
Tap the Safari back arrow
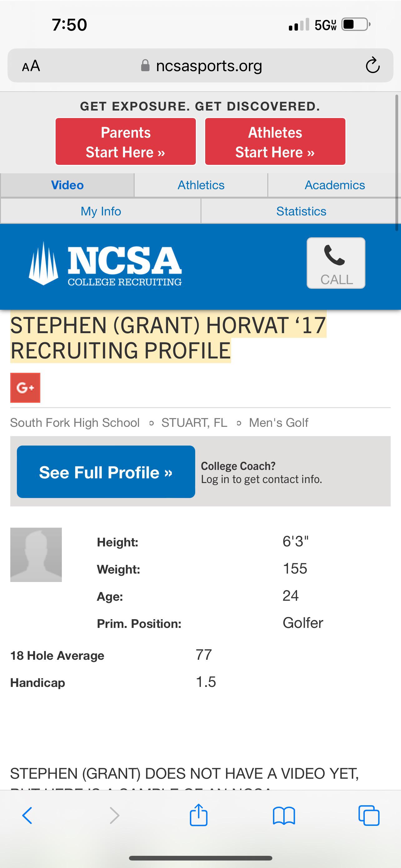click(27, 816)
